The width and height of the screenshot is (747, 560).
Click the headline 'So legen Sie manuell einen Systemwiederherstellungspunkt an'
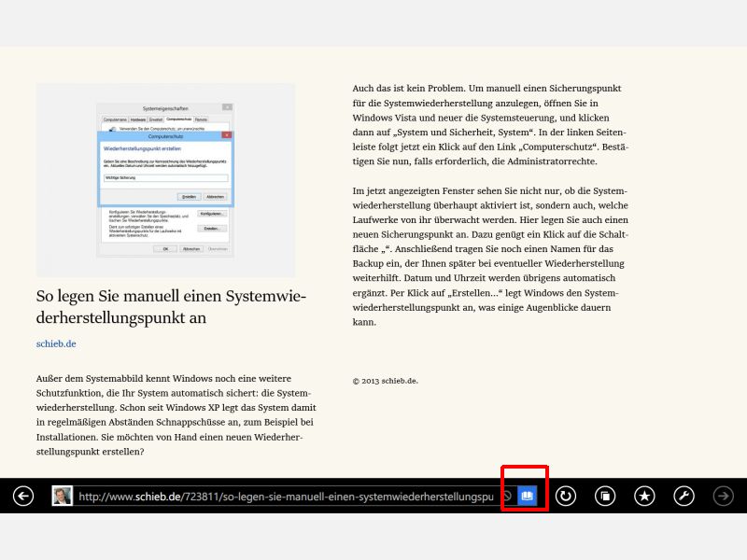[x=171, y=307]
